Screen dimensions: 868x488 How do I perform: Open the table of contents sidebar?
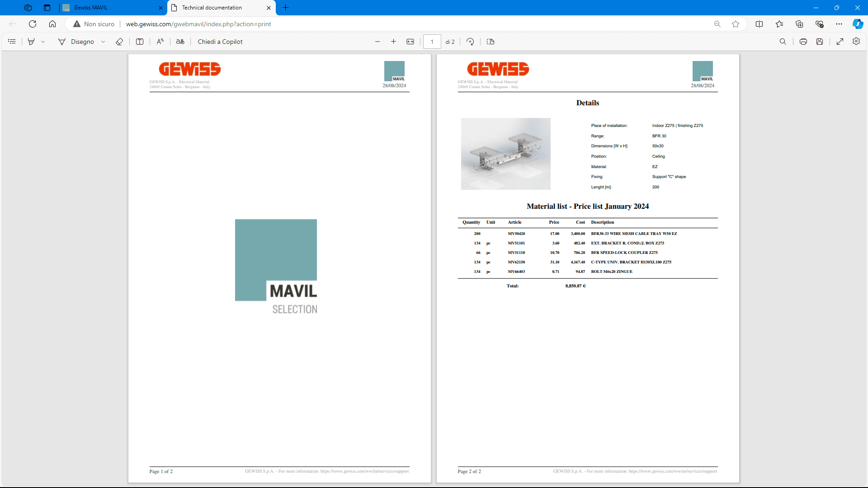click(12, 42)
